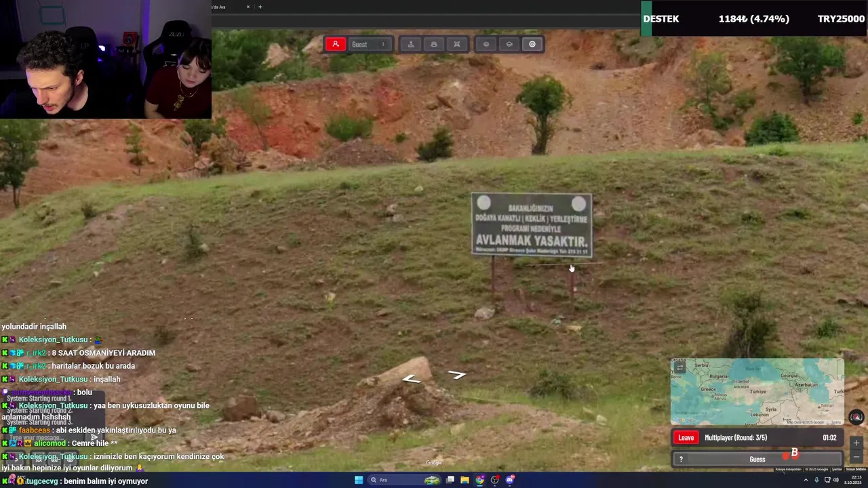Click the taskbar search box Ara
Viewport: 868px width, 488px height.
(404, 480)
